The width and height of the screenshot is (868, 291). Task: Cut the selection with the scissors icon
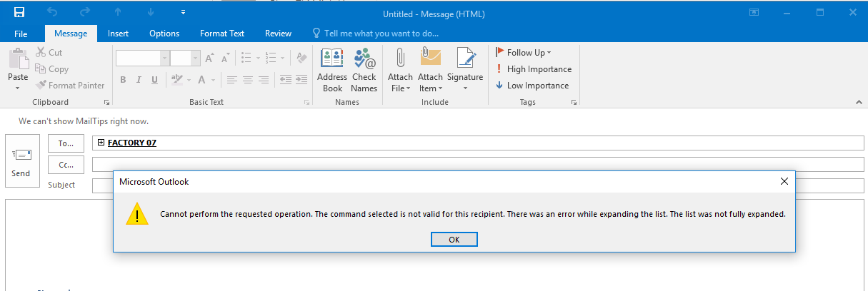(x=49, y=53)
